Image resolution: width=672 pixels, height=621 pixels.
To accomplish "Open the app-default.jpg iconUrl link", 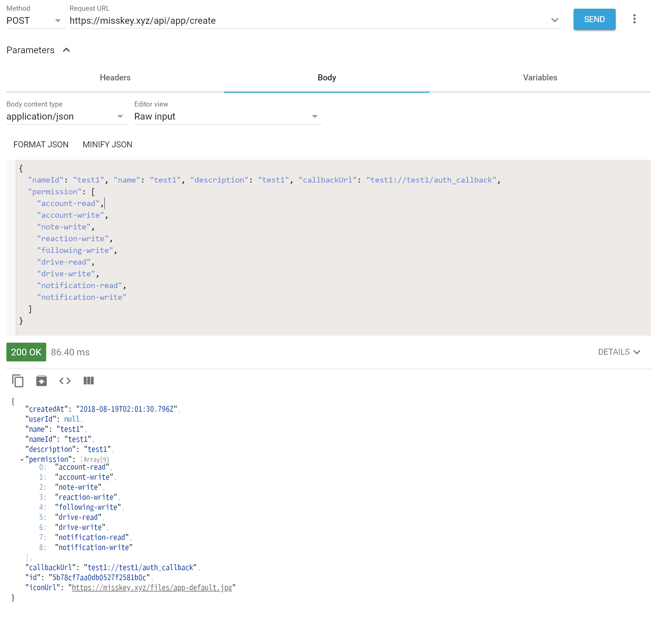I will (x=152, y=588).
